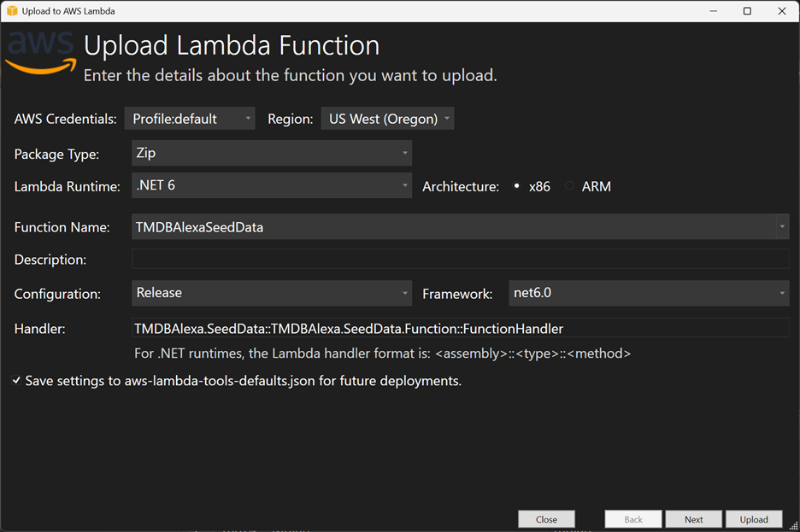The image size is (800, 532).
Task: Click the Upload button
Action: tap(754, 518)
